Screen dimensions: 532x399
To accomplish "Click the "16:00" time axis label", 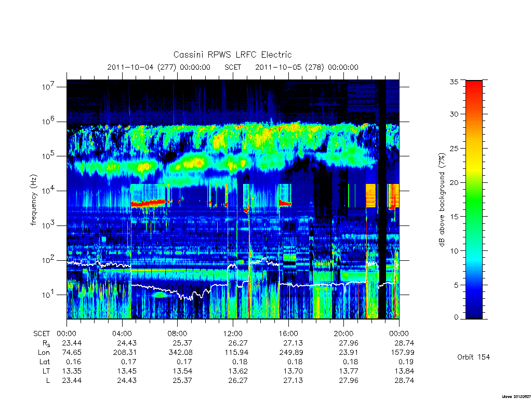I will pos(288,334).
